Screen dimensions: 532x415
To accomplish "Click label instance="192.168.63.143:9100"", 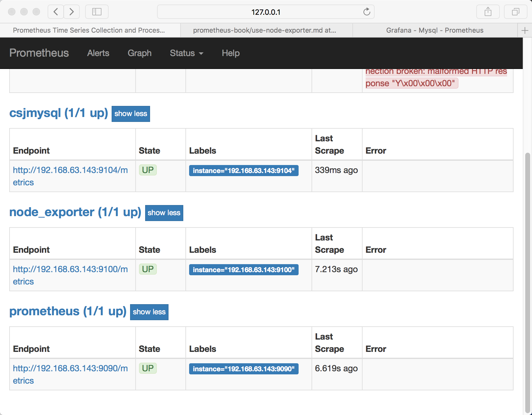I will coord(244,270).
